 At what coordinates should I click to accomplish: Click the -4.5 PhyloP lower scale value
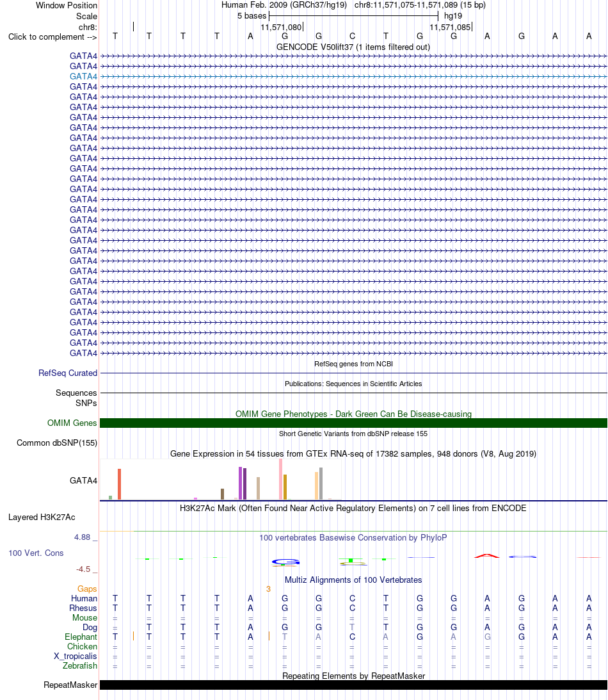(x=83, y=569)
